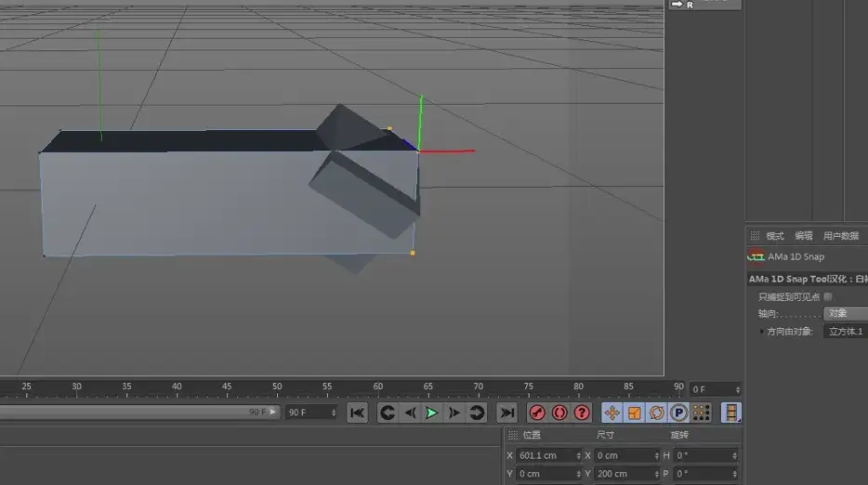868x485 pixels.
Task: Toggle Position keyframe recording icon
Action: pyautogui.click(x=612, y=413)
